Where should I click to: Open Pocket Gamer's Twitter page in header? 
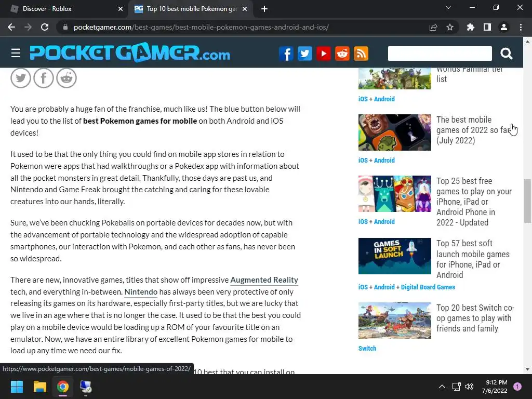click(x=304, y=54)
